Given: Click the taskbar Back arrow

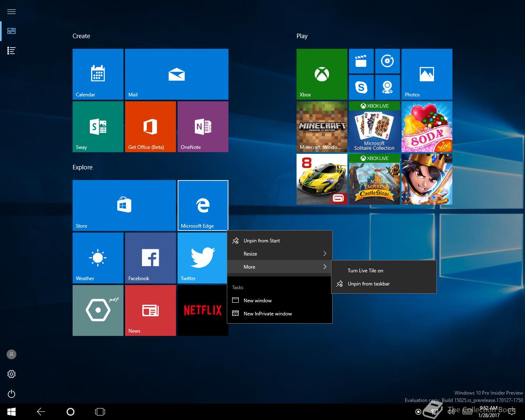Looking at the screenshot, I should pyautogui.click(x=41, y=412).
